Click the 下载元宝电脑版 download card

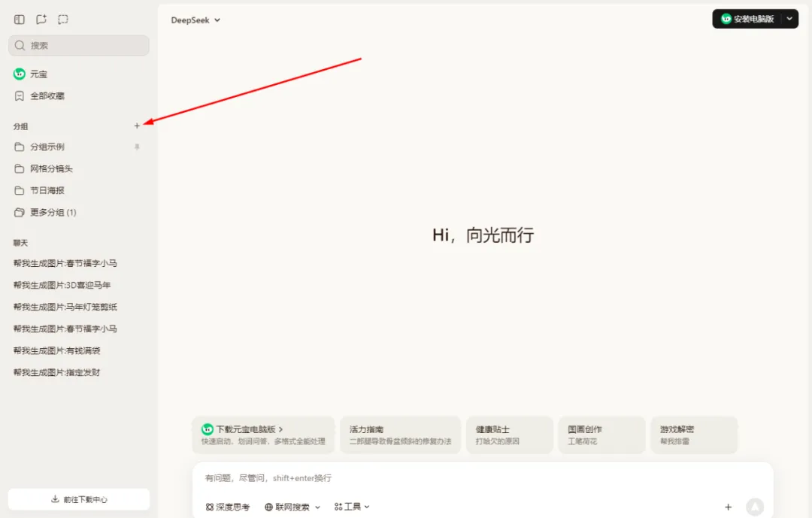pos(263,435)
